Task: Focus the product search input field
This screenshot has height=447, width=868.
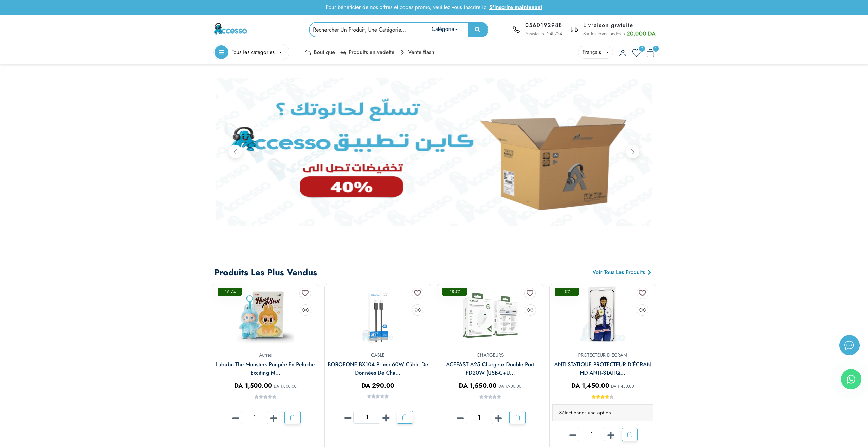Action: 370,30
